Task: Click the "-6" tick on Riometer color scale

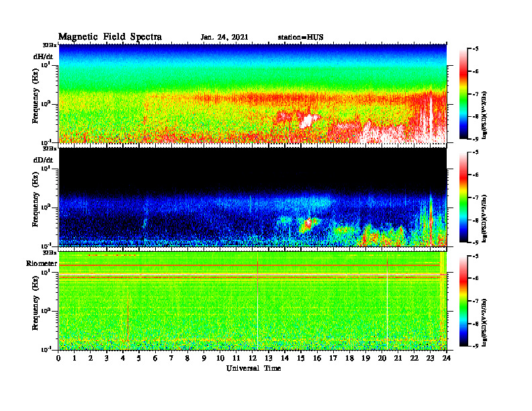Action: click(476, 278)
